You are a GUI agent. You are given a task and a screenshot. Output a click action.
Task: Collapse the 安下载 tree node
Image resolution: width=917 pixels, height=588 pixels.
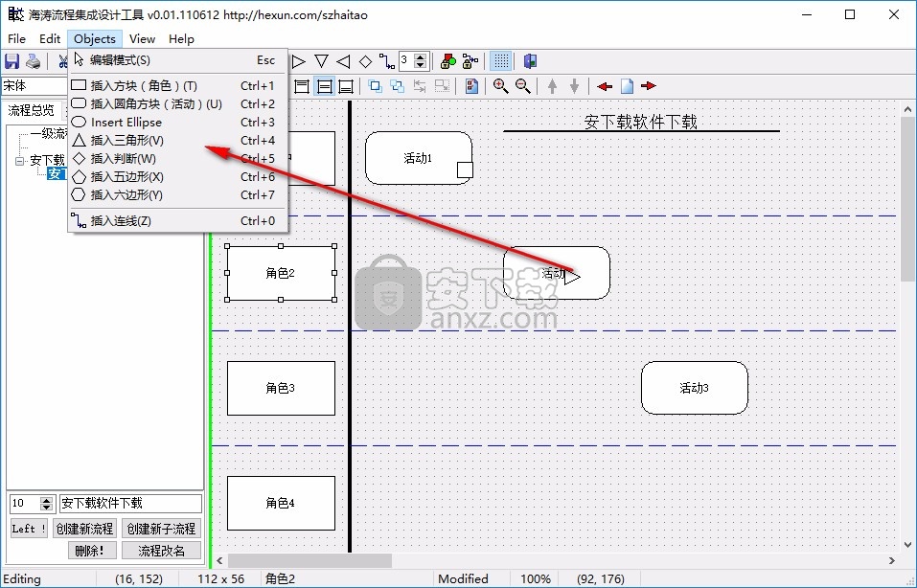19,160
